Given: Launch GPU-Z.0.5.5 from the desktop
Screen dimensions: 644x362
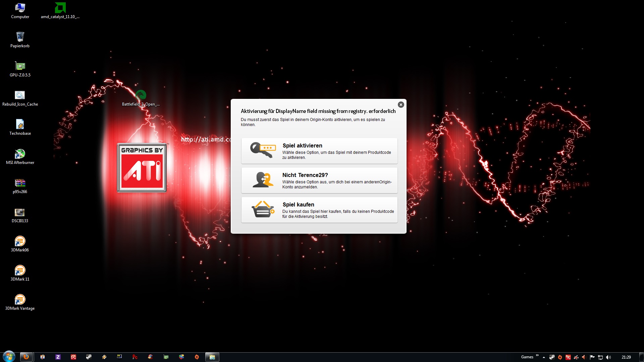Looking at the screenshot, I should click(20, 69).
